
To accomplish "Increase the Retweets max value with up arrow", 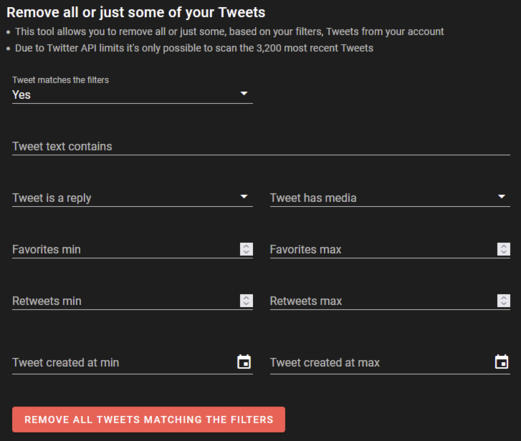I will click(504, 297).
